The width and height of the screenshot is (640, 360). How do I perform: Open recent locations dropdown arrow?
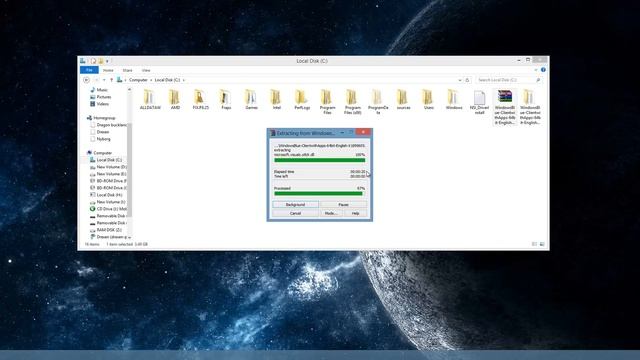tap(104, 80)
